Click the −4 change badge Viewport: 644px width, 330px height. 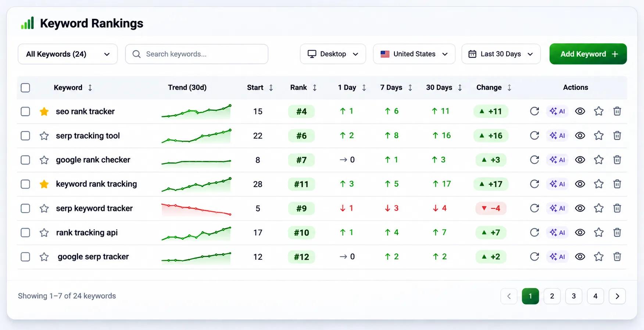point(491,208)
